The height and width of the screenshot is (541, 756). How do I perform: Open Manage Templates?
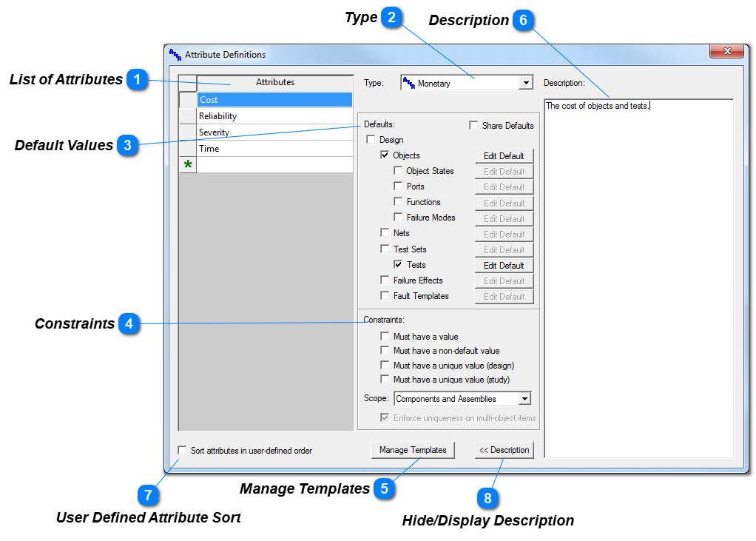click(x=413, y=450)
